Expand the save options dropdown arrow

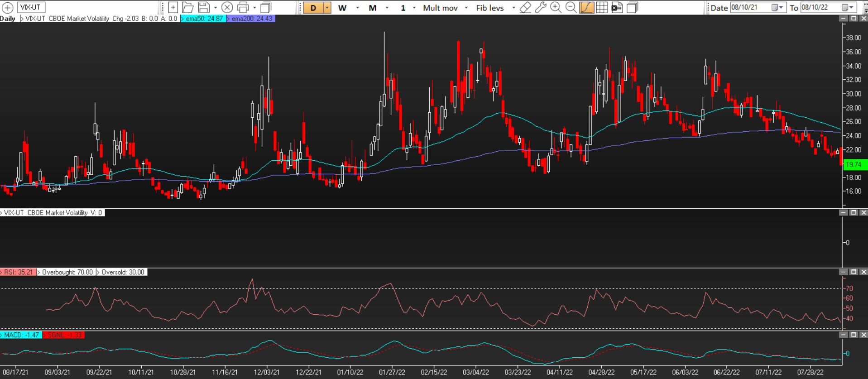[x=215, y=8]
